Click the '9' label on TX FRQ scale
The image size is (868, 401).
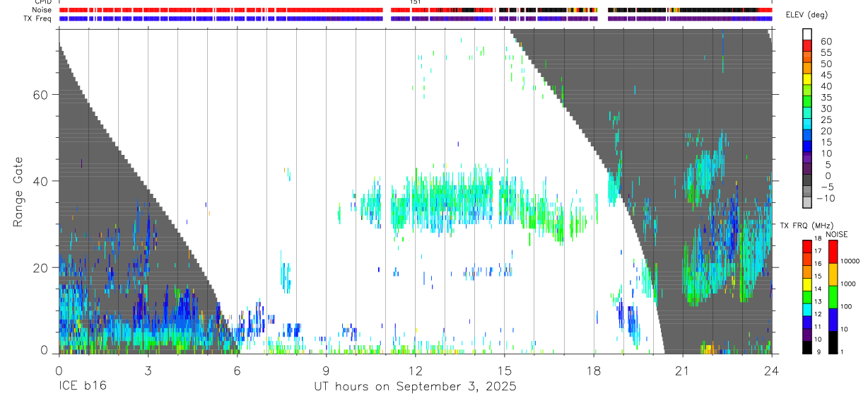point(820,351)
